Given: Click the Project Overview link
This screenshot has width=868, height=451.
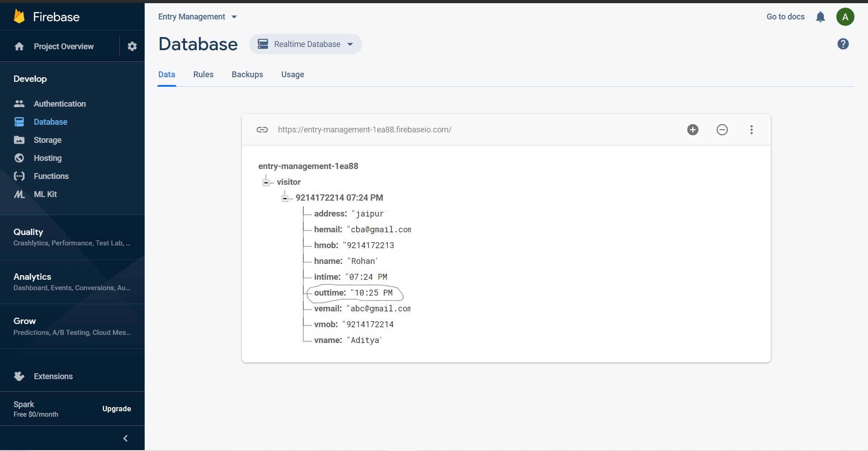Looking at the screenshot, I should (x=64, y=46).
